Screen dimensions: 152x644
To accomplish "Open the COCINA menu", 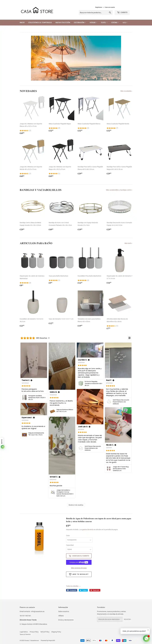I will pos(115,22).
